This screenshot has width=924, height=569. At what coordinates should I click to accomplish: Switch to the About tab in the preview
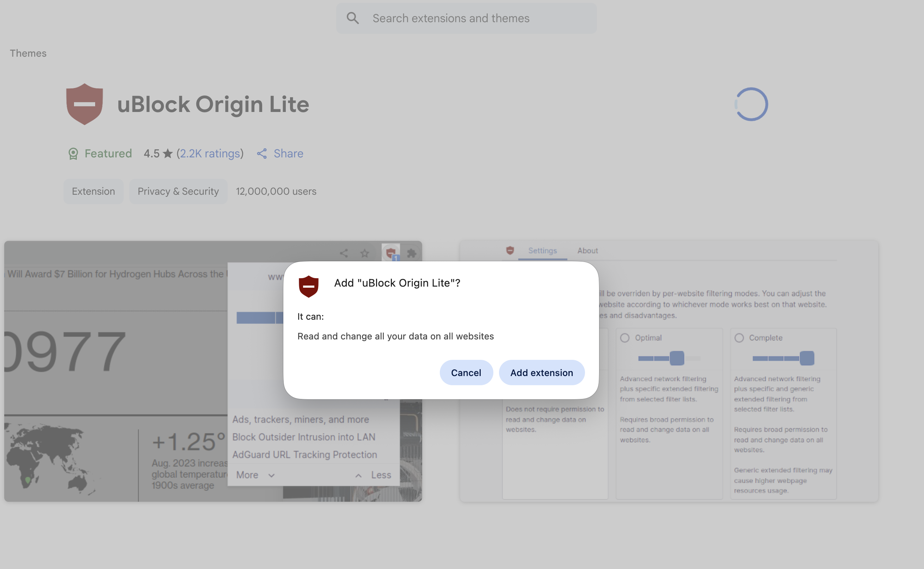(587, 251)
